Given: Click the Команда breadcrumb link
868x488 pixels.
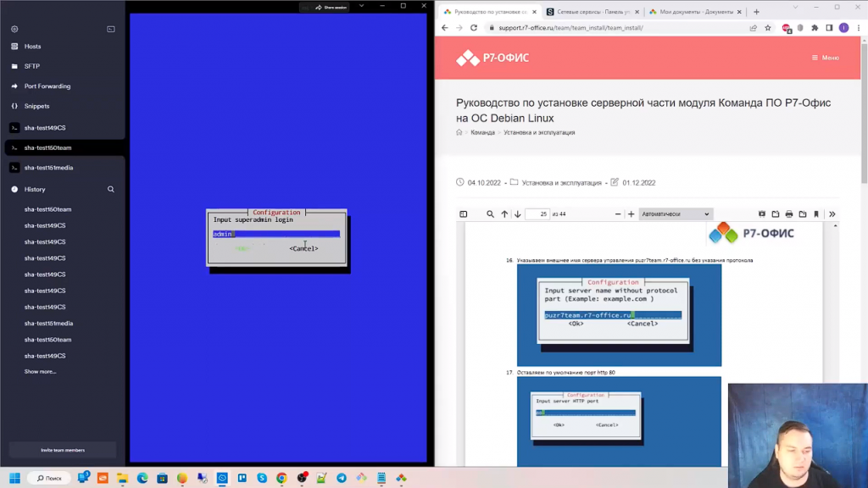Looking at the screenshot, I should [x=482, y=133].
